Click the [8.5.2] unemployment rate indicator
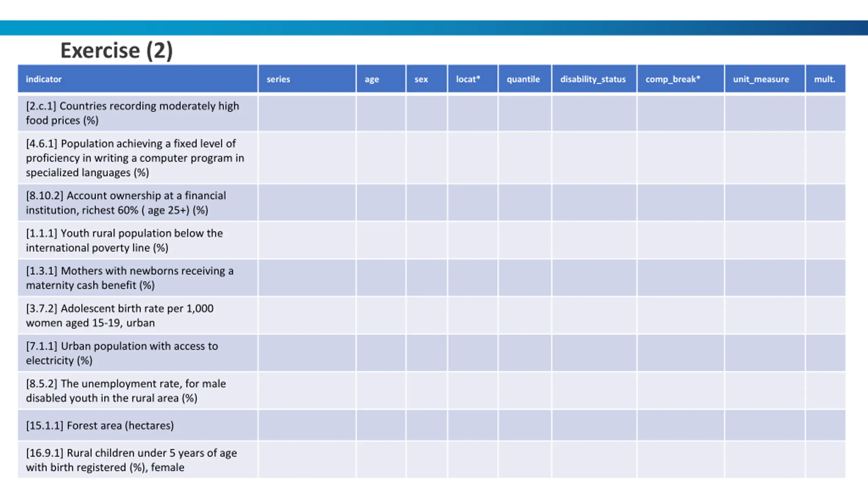The width and height of the screenshot is (868, 488). pos(138,391)
